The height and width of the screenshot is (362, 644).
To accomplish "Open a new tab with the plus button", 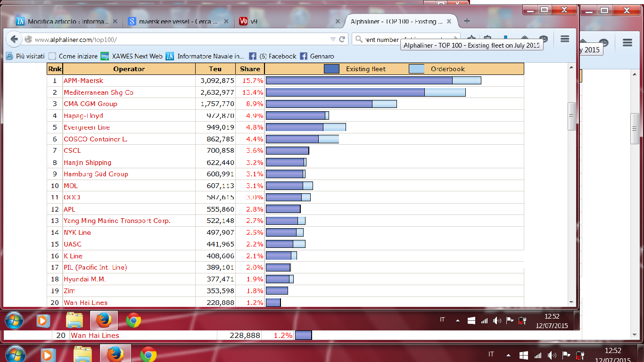I will pyautogui.click(x=467, y=21).
